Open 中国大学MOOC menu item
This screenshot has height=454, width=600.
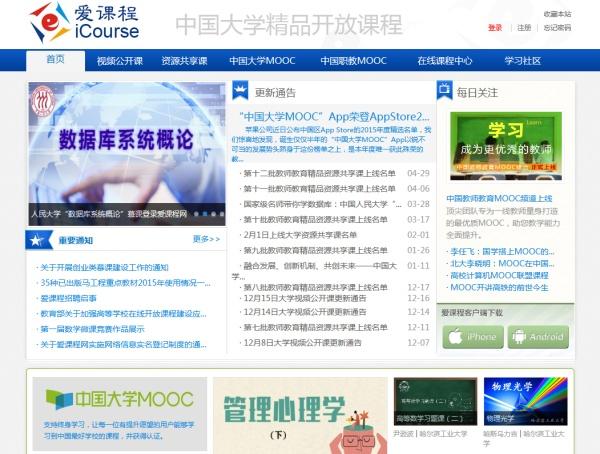[262, 61]
